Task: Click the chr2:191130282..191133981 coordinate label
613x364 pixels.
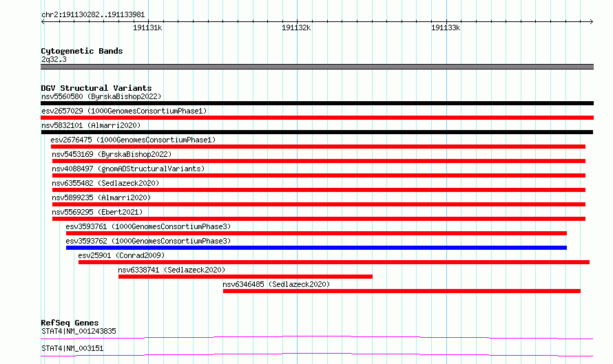Action: point(93,15)
